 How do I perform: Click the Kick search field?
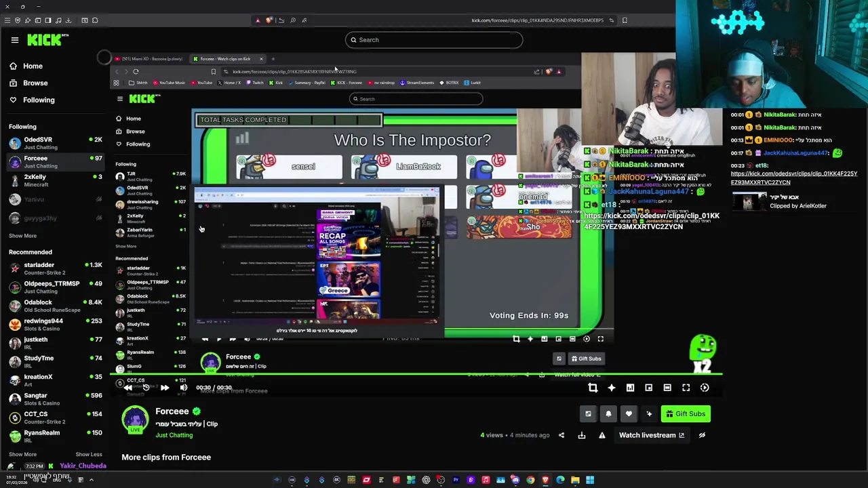[x=434, y=40]
